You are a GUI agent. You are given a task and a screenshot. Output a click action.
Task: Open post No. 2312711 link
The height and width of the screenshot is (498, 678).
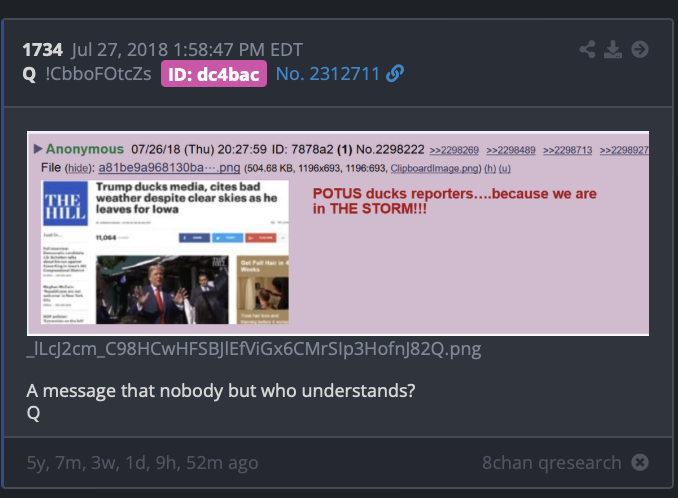pos(327,74)
